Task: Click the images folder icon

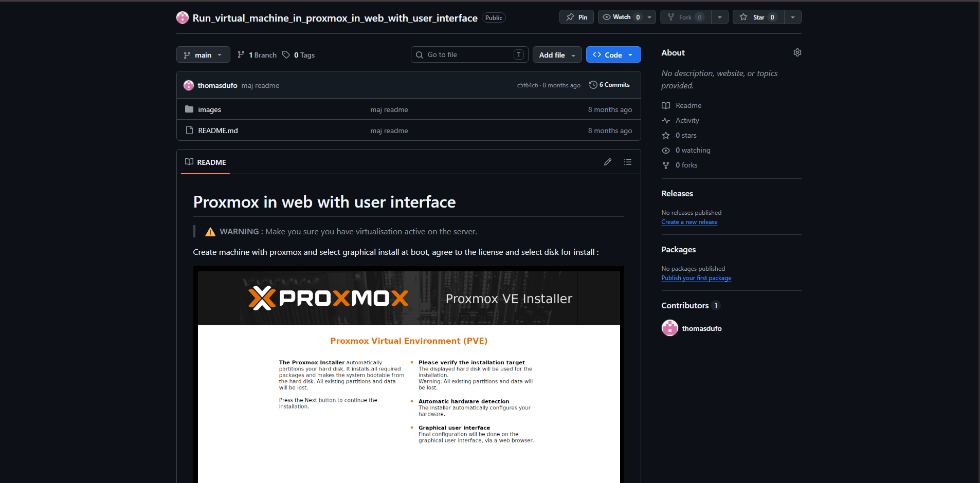Action: pos(189,109)
